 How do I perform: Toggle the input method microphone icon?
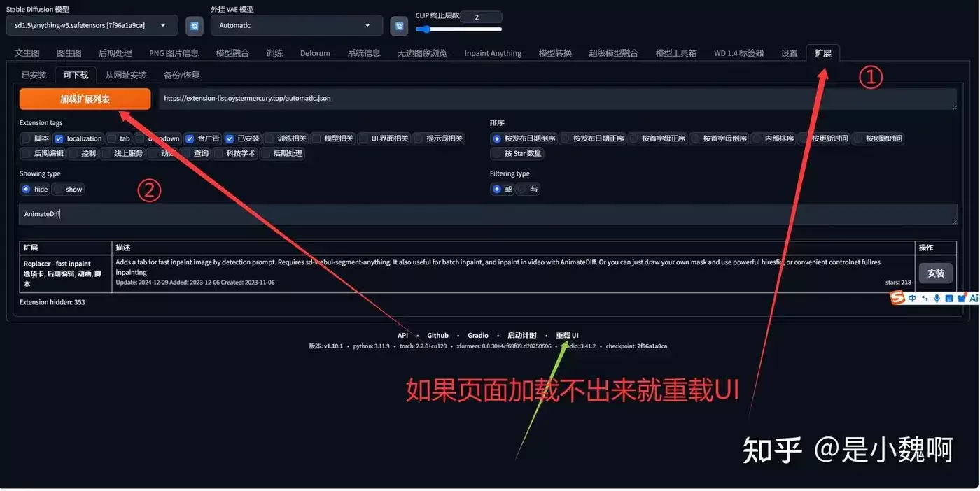937,299
